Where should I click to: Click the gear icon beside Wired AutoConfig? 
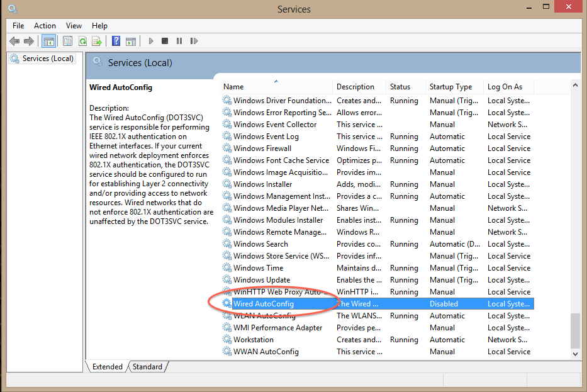[x=227, y=303]
